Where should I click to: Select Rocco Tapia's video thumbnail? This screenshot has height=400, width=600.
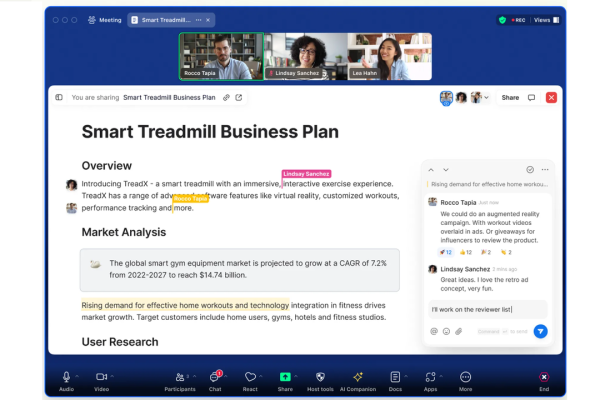coord(222,57)
